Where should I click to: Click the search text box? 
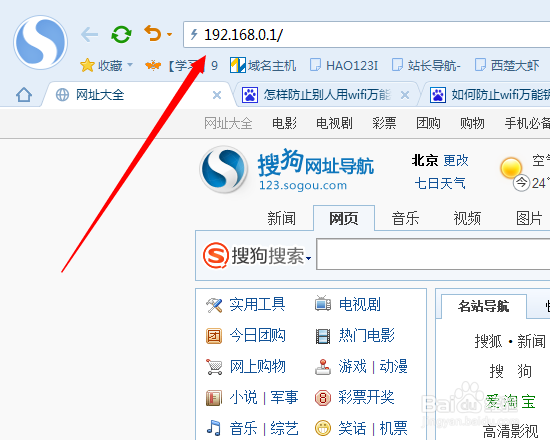tap(433, 254)
